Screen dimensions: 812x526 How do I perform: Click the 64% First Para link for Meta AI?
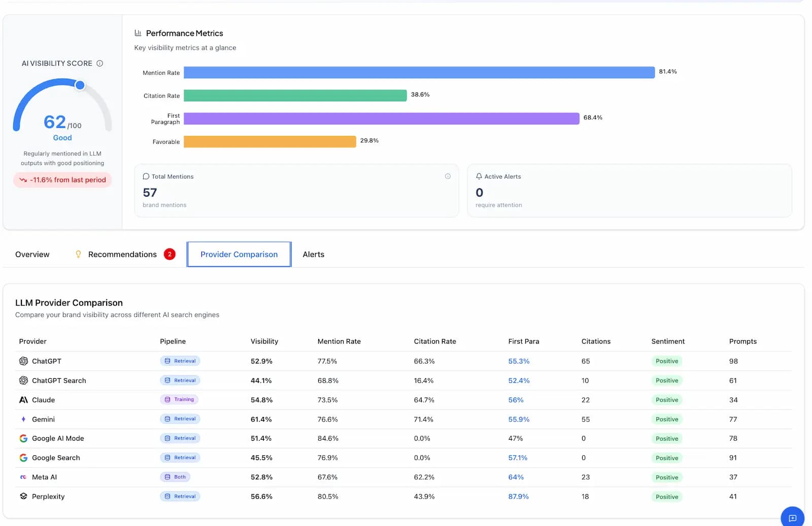[516, 477]
